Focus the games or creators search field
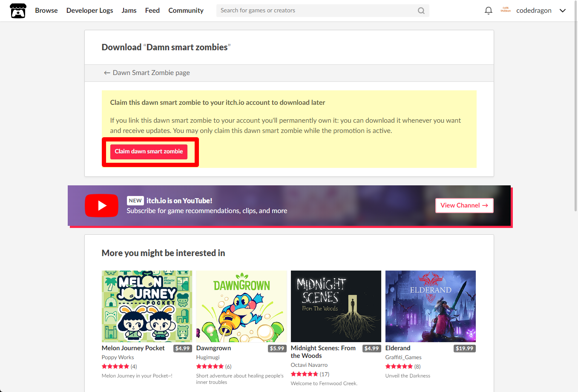The width and height of the screenshot is (578, 392). [x=323, y=11]
